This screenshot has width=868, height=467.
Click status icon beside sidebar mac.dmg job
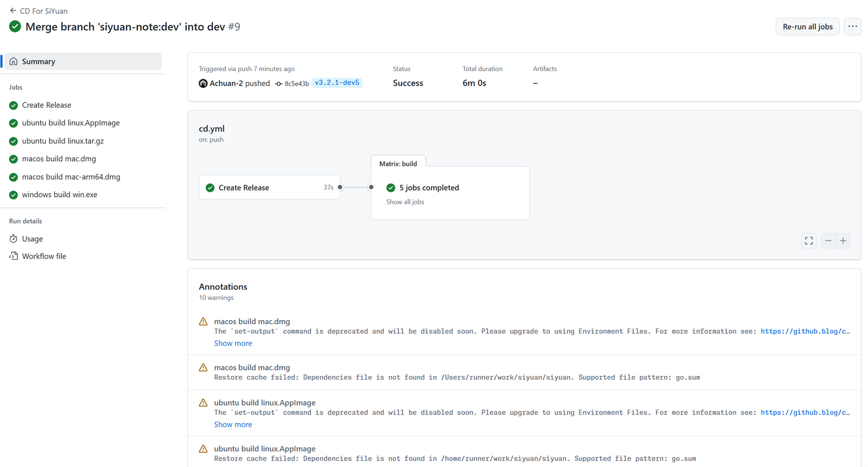(13, 159)
